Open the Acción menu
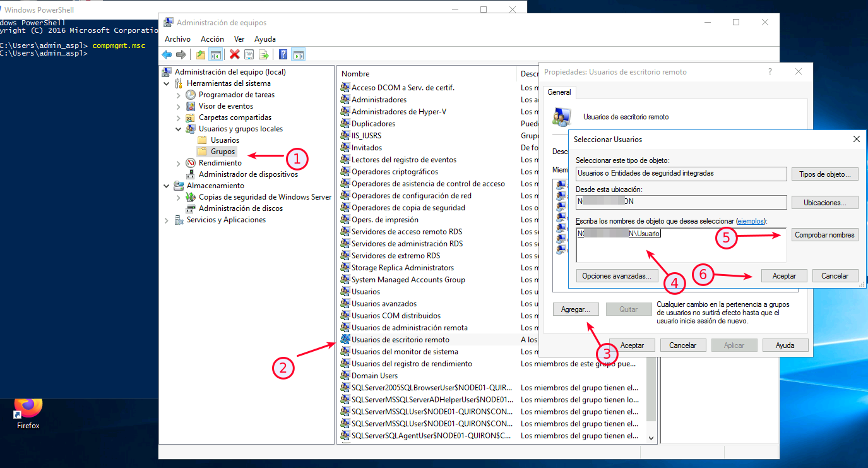Image resolution: width=868 pixels, height=468 pixels. [x=213, y=39]
